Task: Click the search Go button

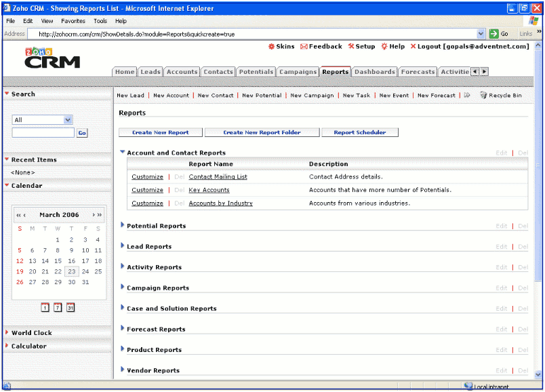Action: 82,133
